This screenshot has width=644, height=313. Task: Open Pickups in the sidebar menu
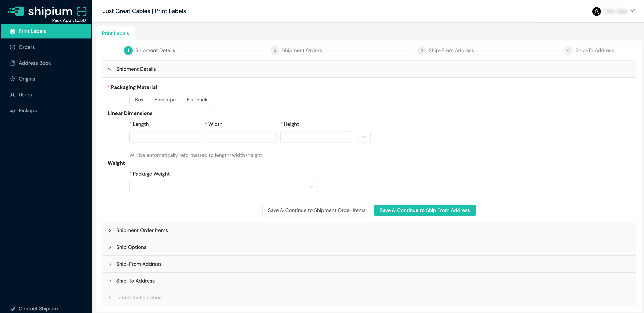point(46,110)
